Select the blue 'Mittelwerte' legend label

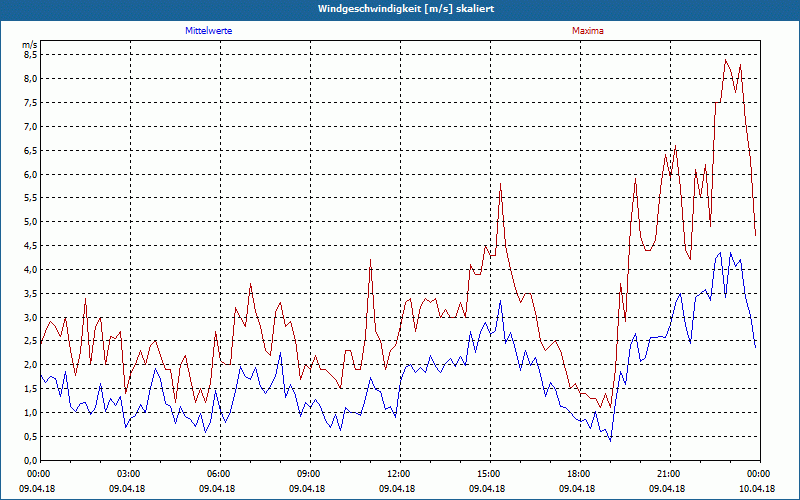click(x=209, y=31)
